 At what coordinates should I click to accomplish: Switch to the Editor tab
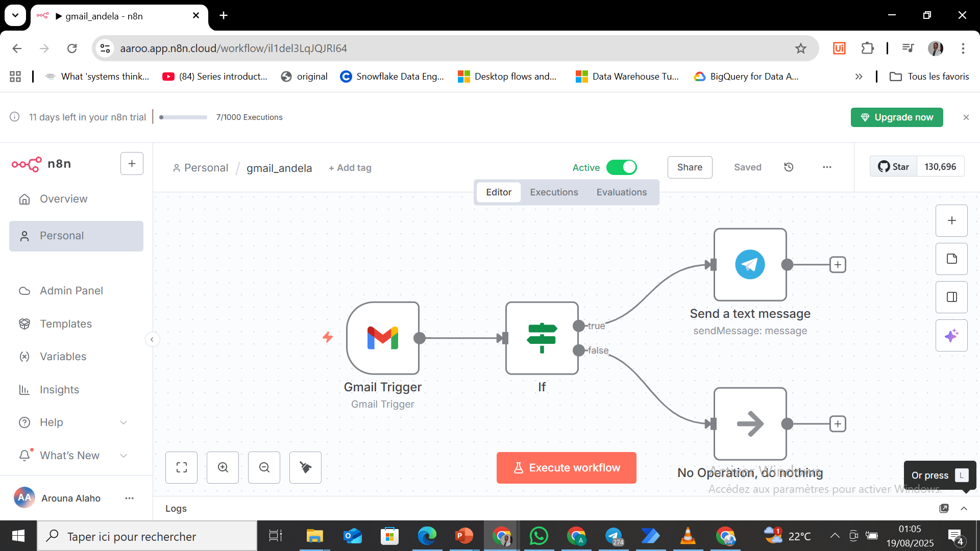[499, 192]
